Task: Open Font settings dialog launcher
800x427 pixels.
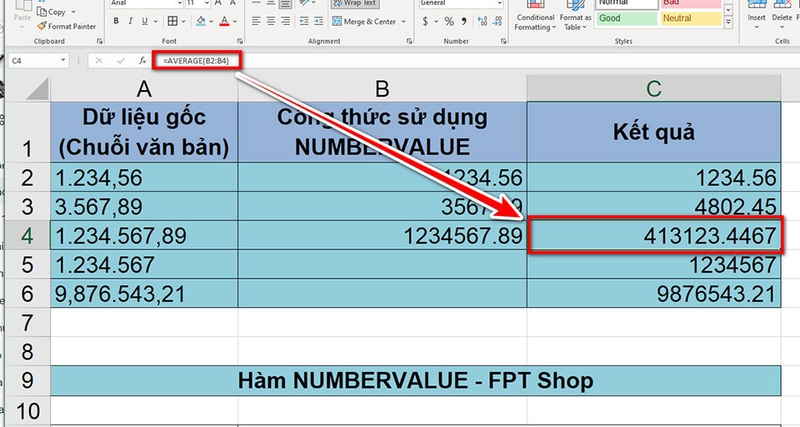Action: tap(240, 41)
